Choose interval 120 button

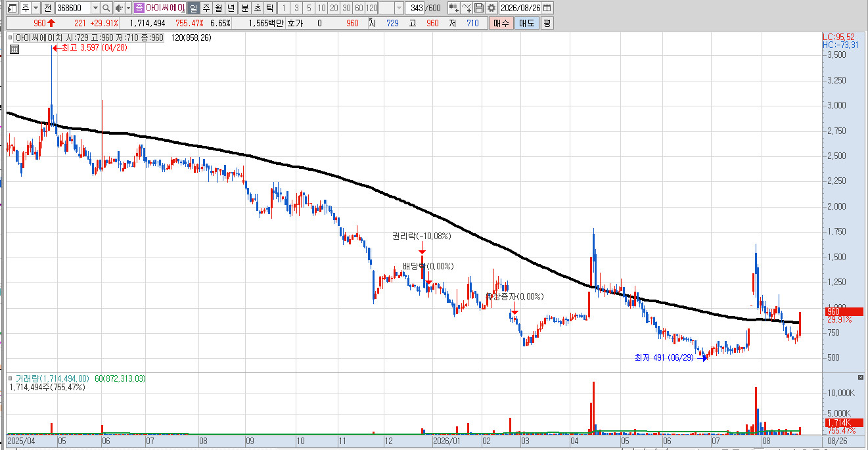(371, 8)
